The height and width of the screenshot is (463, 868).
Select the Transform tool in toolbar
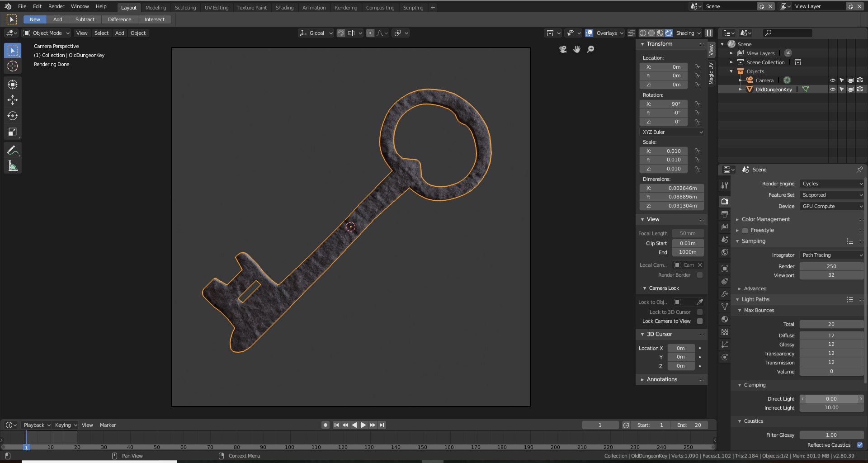[13, 84]
